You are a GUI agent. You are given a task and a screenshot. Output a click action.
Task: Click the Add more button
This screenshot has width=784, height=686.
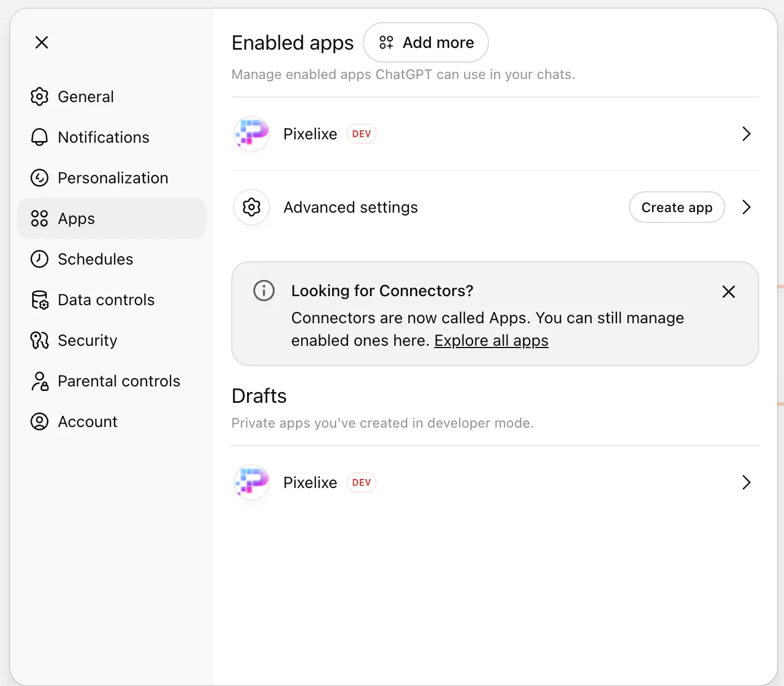[x=426, y=42]
